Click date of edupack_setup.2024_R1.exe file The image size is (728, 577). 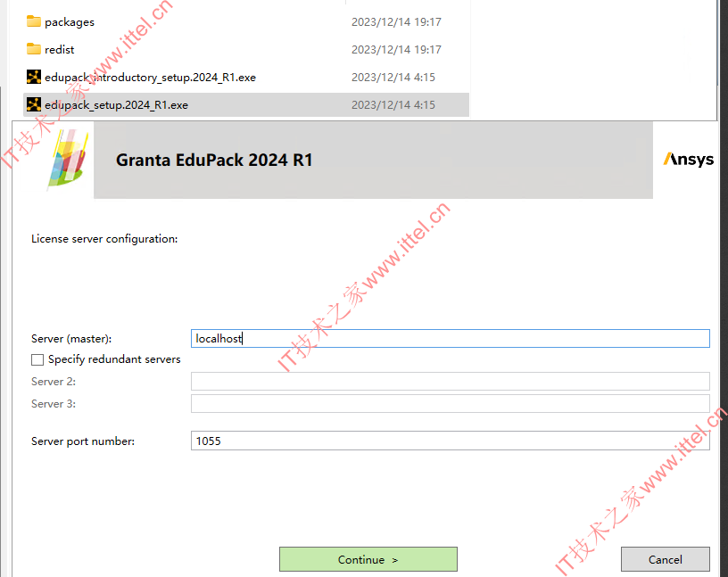[x=393, y=105]
